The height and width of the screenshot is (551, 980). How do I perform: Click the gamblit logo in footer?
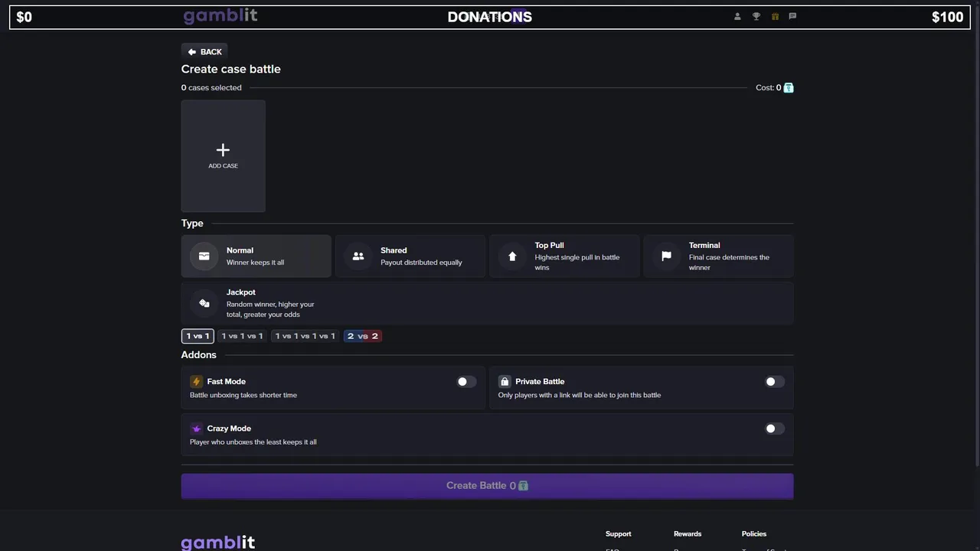tap(218, 542)
